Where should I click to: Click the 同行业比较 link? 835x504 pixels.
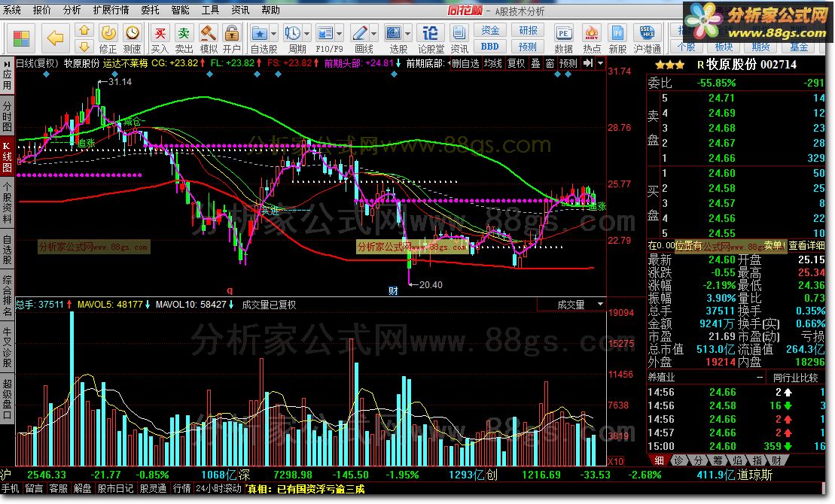(x=796, y=378)
